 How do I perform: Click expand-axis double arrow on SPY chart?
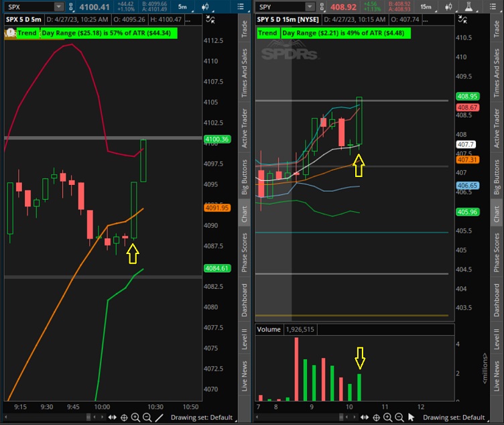pyautogui.click(x=365, y=417)
